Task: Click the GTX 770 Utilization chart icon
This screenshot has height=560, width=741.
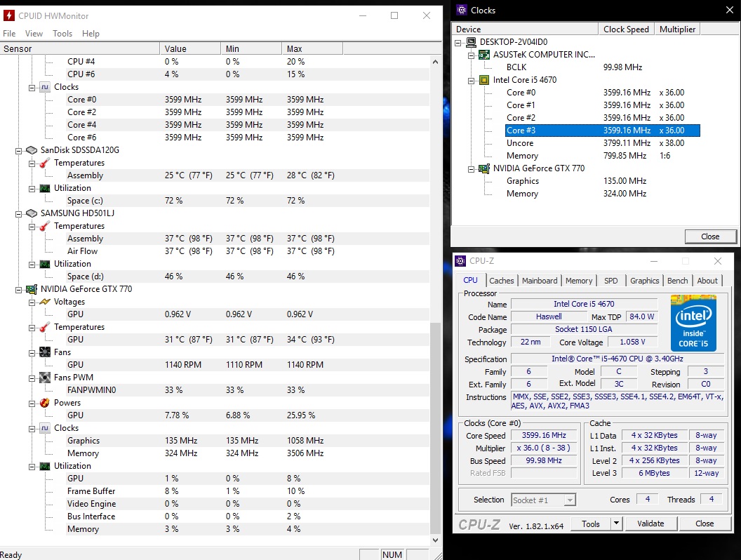Action: pos(45,466)
